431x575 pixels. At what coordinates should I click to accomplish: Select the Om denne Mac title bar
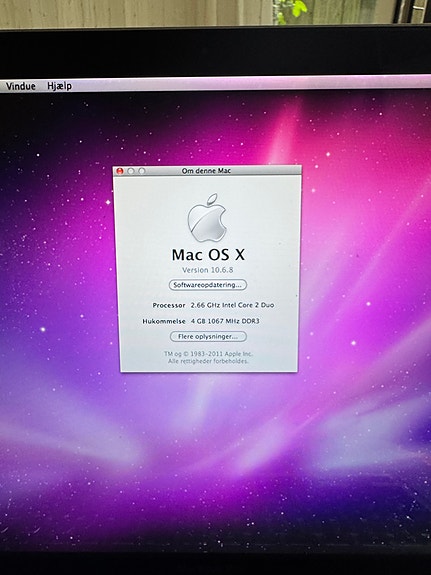pos(207,171)
